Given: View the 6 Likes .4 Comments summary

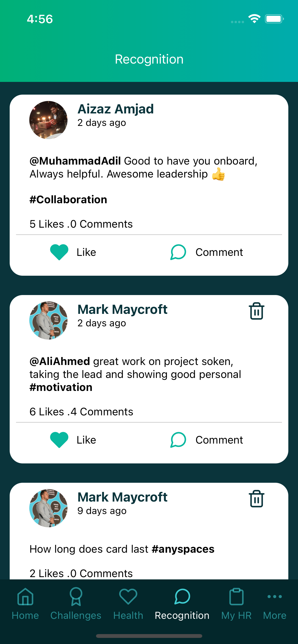Looking at the screenshot, I should pyautogui.click(x=81, y=412).
